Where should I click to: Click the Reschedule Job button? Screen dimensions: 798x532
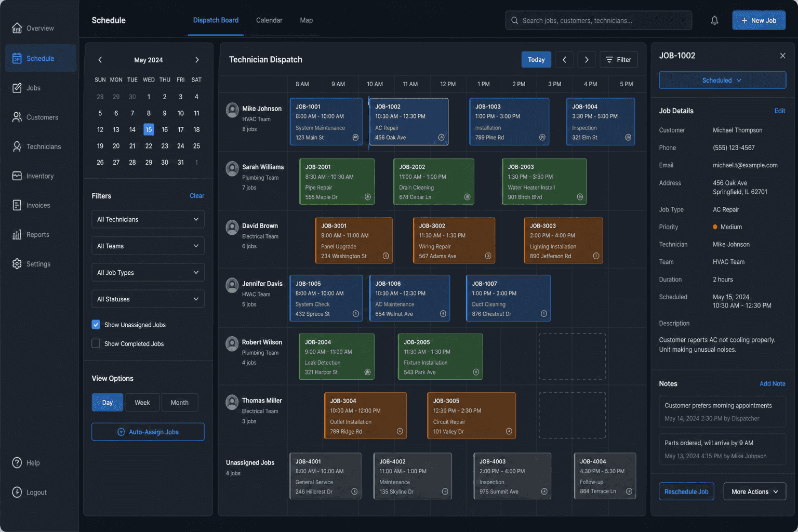686,491
